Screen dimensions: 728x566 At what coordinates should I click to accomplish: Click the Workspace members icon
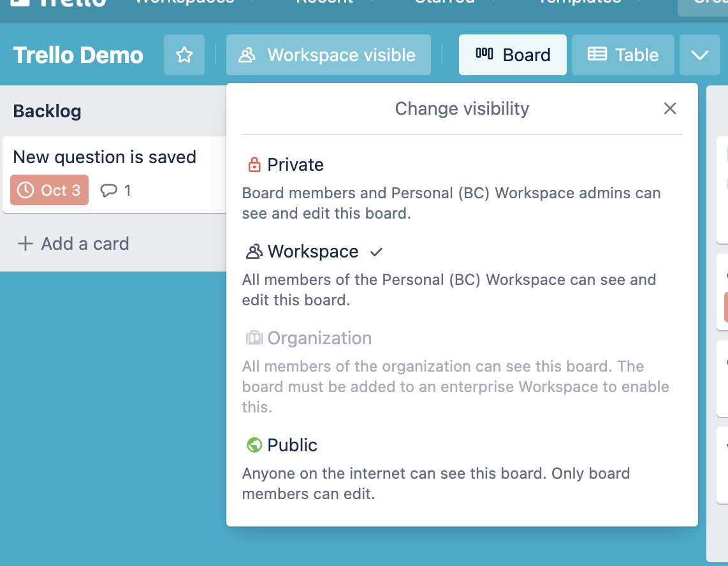point(254,251)
